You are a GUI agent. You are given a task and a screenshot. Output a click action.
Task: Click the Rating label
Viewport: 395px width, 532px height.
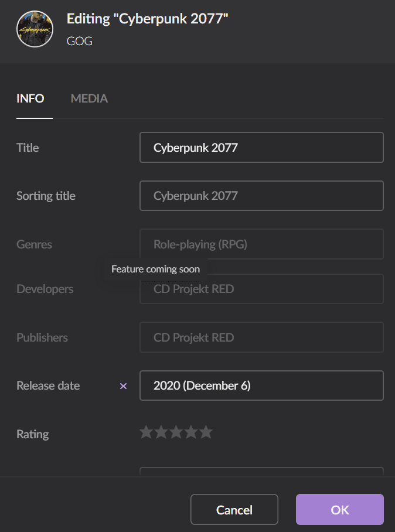click(33, 434)
